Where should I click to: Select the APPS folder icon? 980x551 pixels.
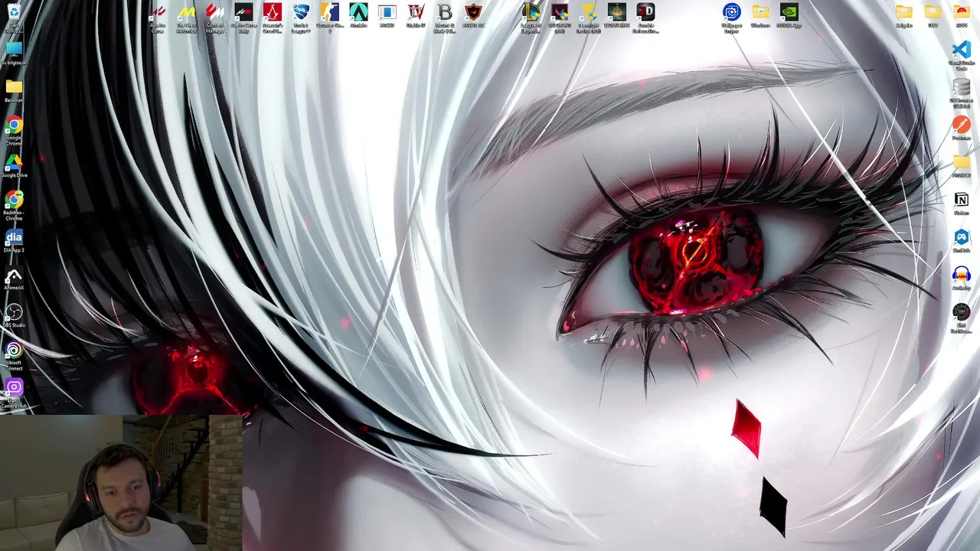pyautogui.click(x=962, y=15)
